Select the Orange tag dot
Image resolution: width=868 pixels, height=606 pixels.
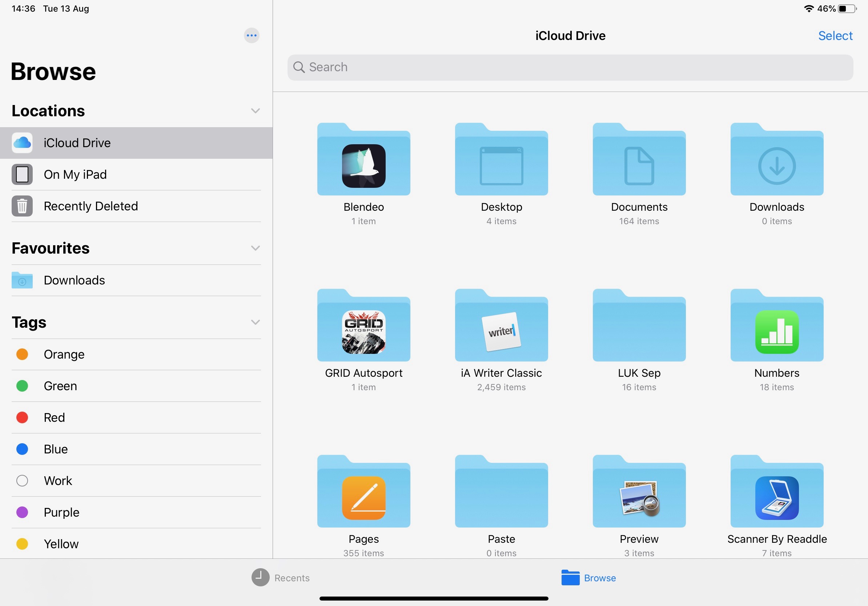22,354
